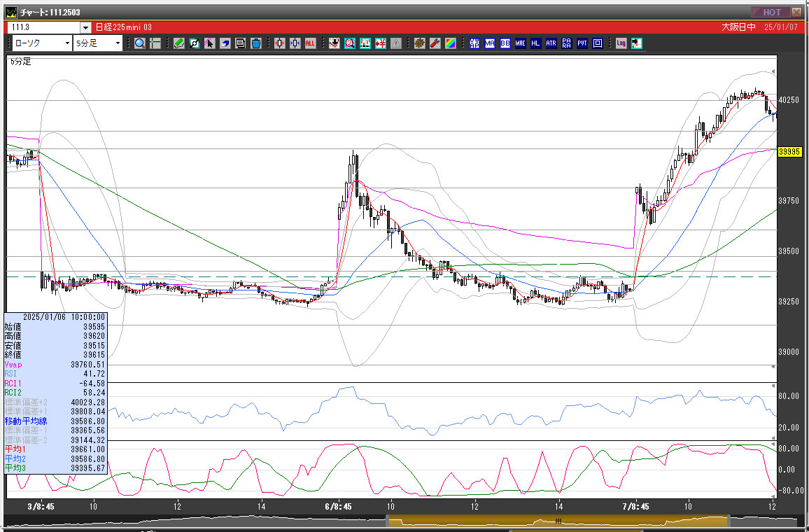Viewport: 809px width, 532px height.
Task: Click the 移動平均線 39586.80 row
Action: coord(55,421)
